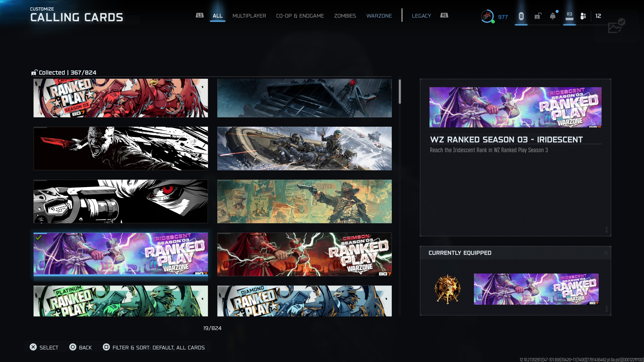Open Filter & Sort: Default, All Cards
This screenshot has width=644, height=362.
point(158,348)
